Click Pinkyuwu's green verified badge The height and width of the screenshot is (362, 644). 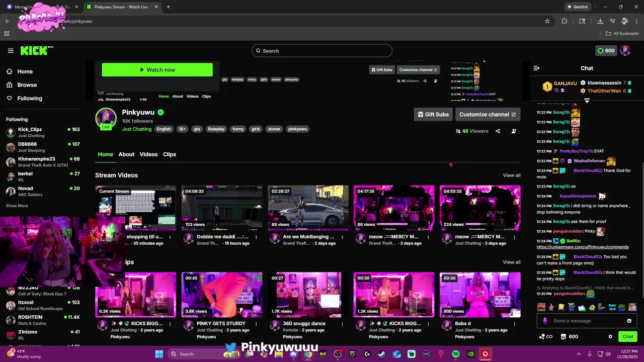pyautogui.click(x=160, y=112)
